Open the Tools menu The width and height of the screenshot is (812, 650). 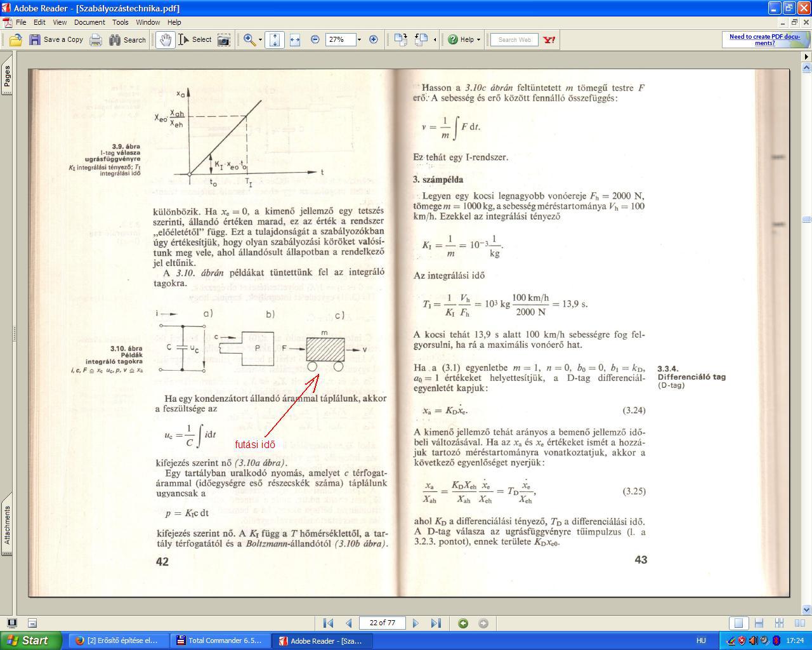121,22
